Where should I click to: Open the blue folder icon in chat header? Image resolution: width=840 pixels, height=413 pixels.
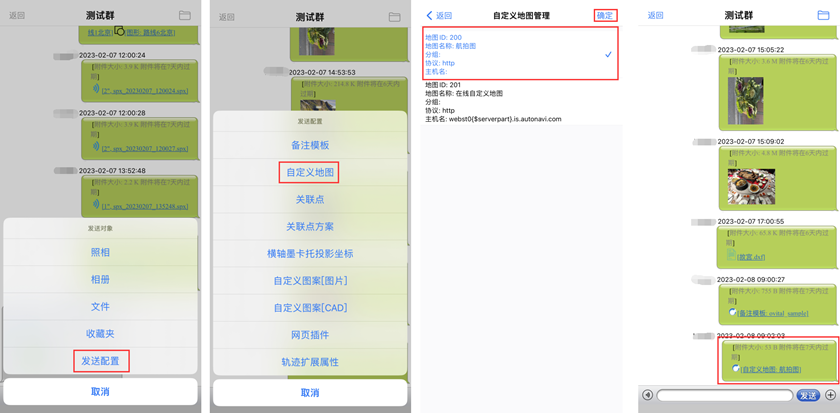pos(823,15)
